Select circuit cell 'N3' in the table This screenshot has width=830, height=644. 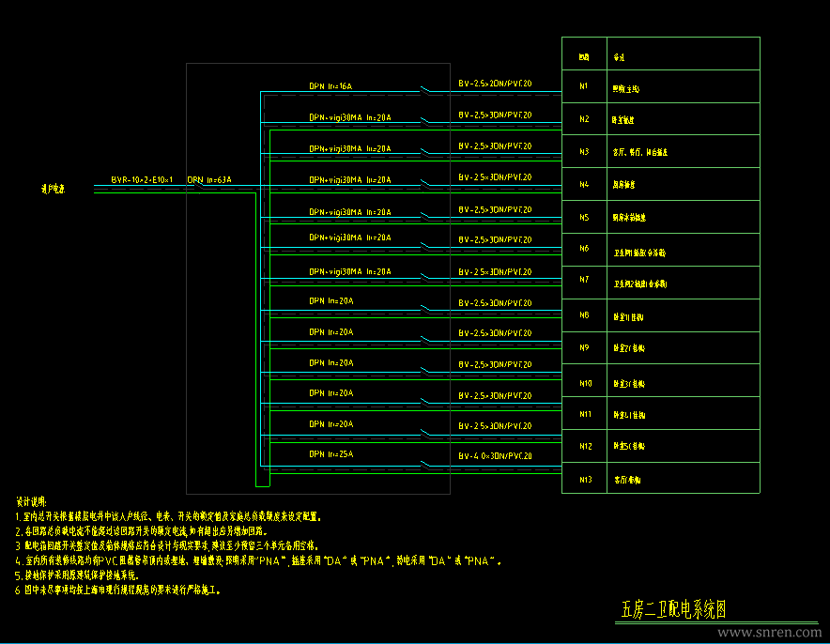click(584, 152)
